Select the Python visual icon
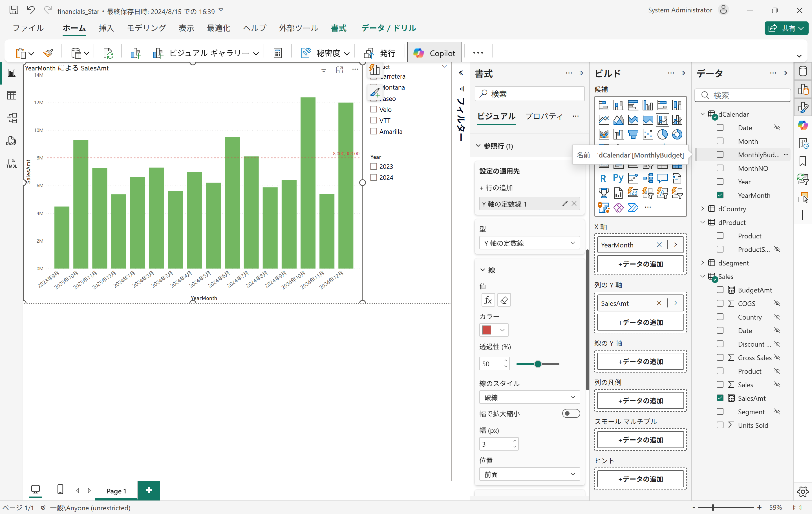This screenshot has width=812, height=514. (x=618, y=178)
